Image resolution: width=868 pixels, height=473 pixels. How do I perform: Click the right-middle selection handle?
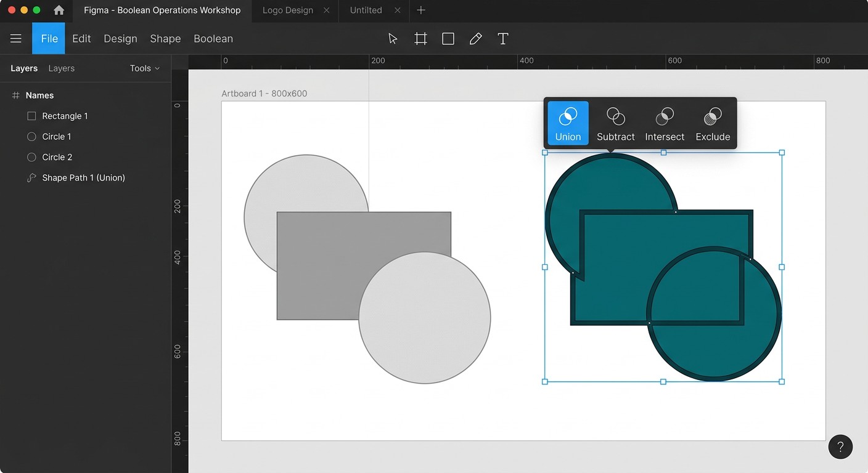coord(782,267)
